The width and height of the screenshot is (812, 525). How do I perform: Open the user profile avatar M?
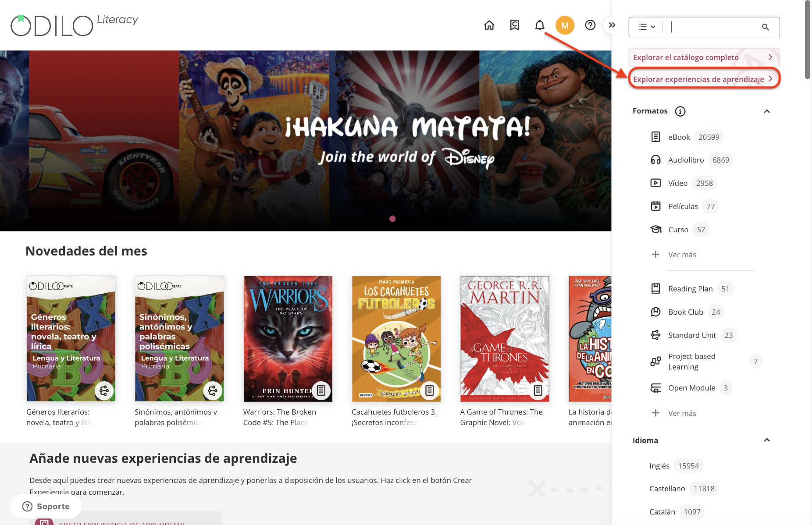(x=565, y=25)
